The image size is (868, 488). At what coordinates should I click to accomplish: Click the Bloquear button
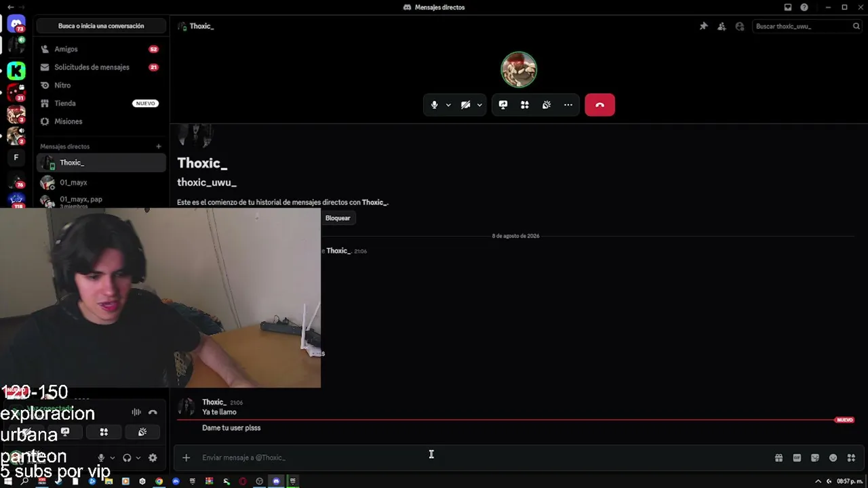pos(338,218)
